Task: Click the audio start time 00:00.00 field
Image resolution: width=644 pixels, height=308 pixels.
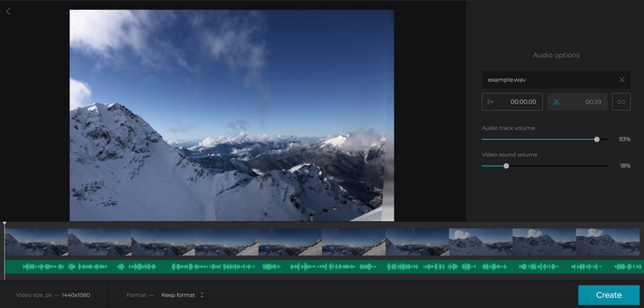Action: pyautogui.click(x=512, y=101)
